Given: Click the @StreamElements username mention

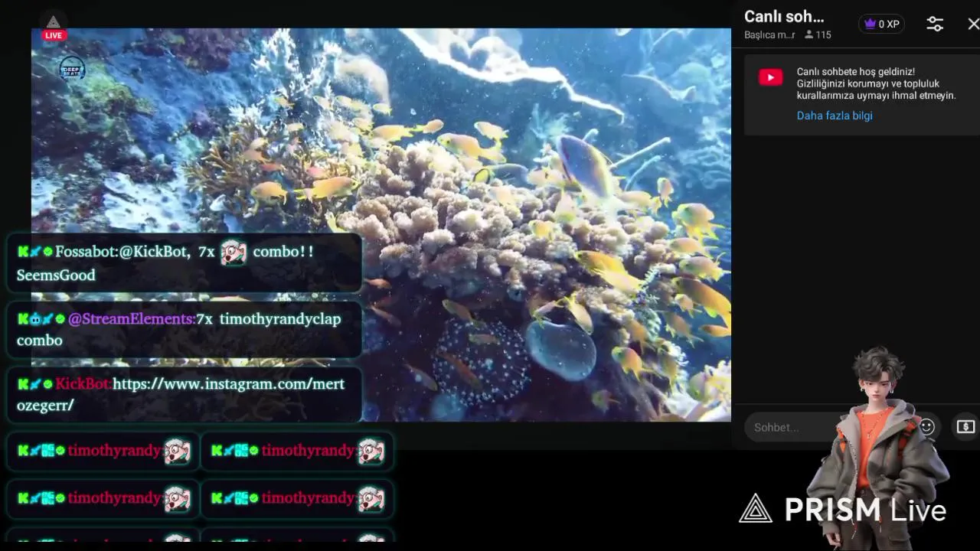Looking at the screenshot, I should coord(131,319).
